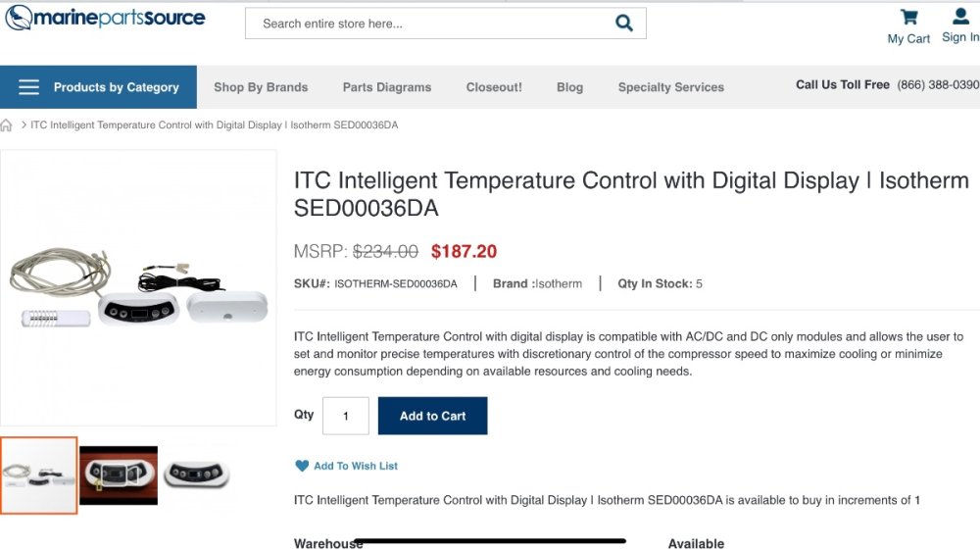Open the Closeout! section

click(494, 87)
